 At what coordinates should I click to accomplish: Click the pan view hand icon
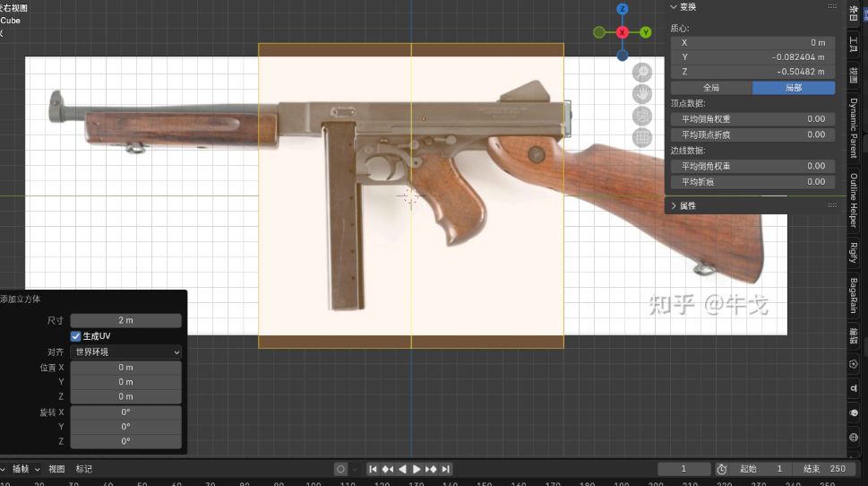[642, 94]
